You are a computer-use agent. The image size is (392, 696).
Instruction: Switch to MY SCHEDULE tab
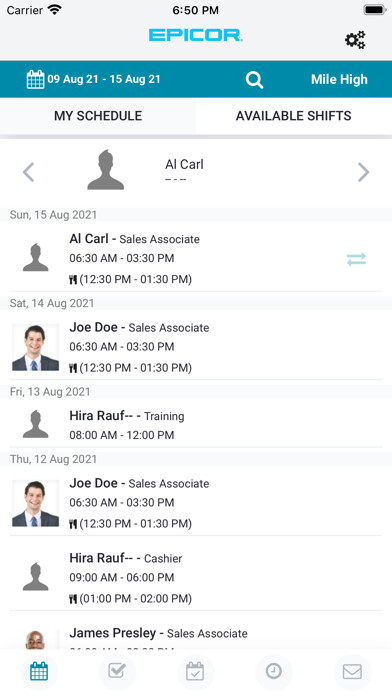click(x=98, y=116)
